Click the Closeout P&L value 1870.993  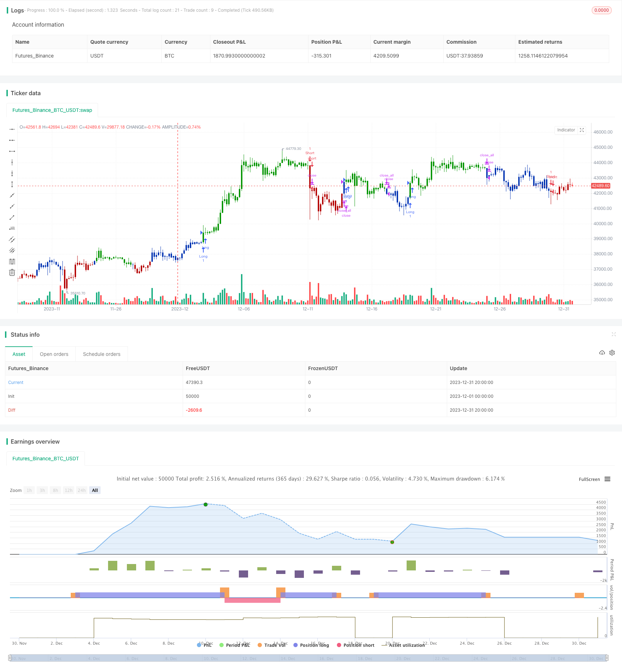[x=239, y=56]
